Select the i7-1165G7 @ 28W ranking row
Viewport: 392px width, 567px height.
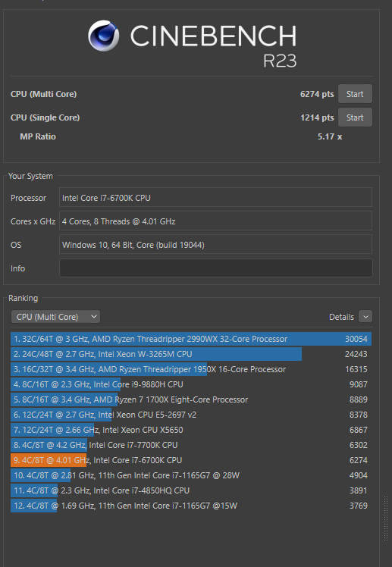coord(191,475)
